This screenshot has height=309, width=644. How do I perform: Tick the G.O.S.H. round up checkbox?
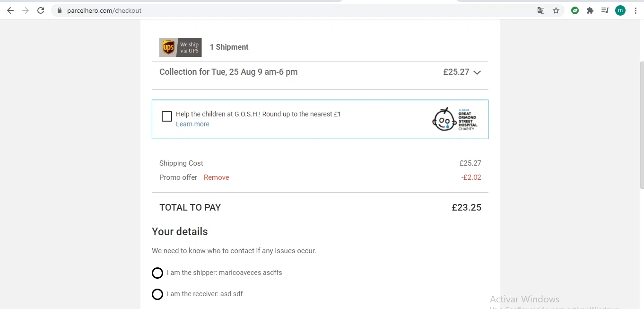click(x=167, y=116)
